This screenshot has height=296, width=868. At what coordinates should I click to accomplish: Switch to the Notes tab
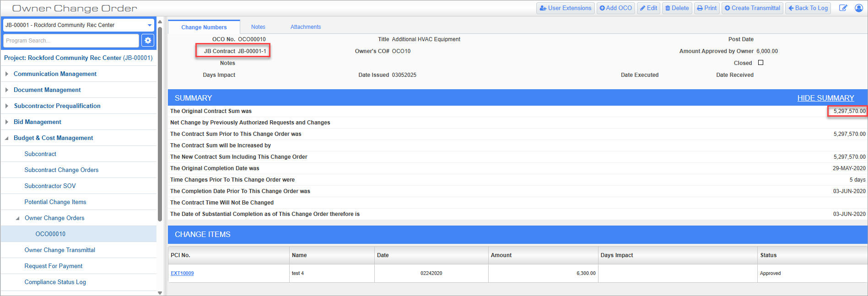(x=258, y=27)
